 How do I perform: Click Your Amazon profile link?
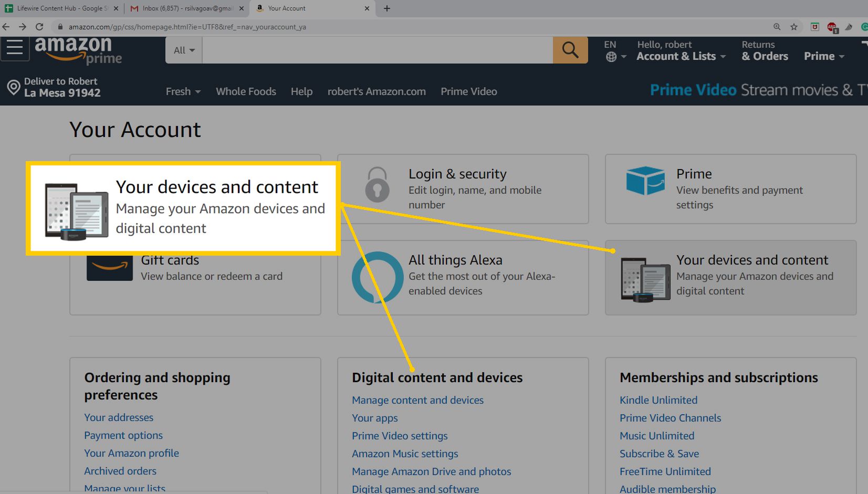click(x=131, y=453)
